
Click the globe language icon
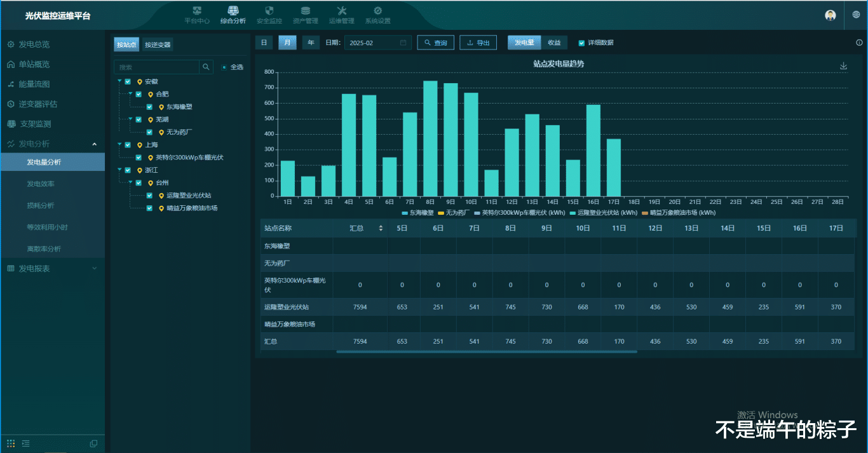point(855,15)
